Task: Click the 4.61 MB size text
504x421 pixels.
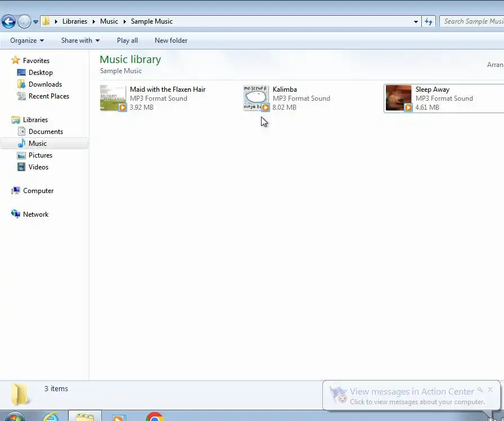Action: pos(427,108)
